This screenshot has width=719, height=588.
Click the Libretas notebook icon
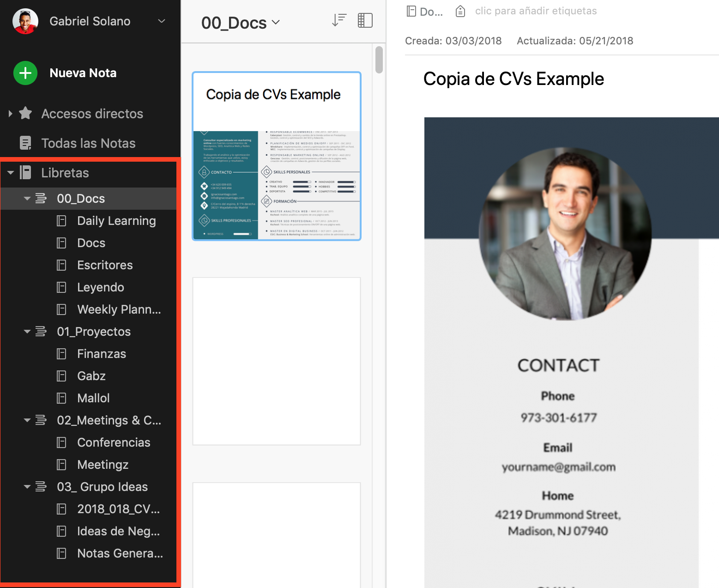26,173
